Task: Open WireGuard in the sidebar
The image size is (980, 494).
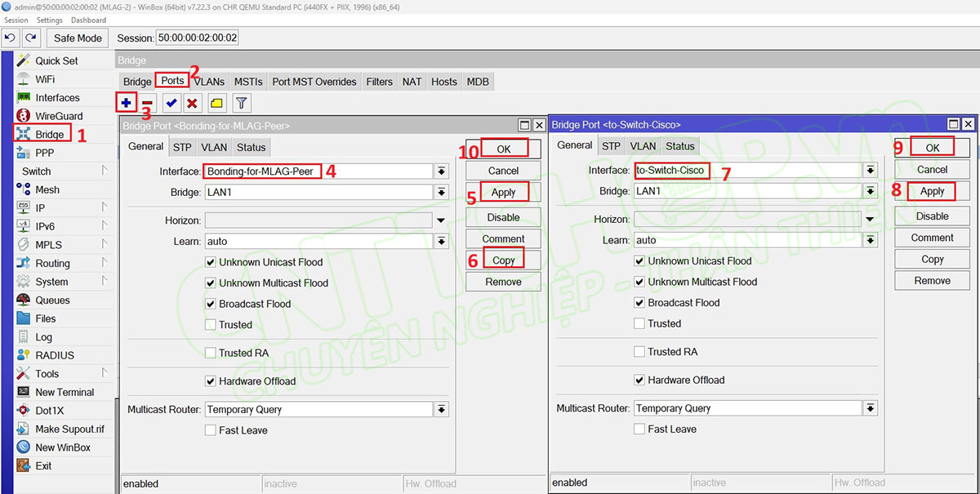Action: click(x=59, y=116)
